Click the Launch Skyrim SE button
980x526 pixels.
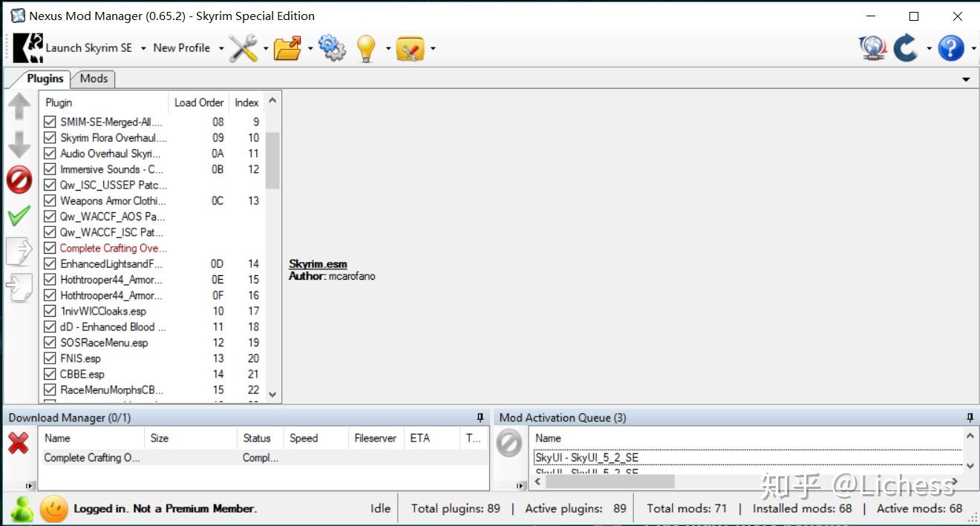click(x=73, y=48)
